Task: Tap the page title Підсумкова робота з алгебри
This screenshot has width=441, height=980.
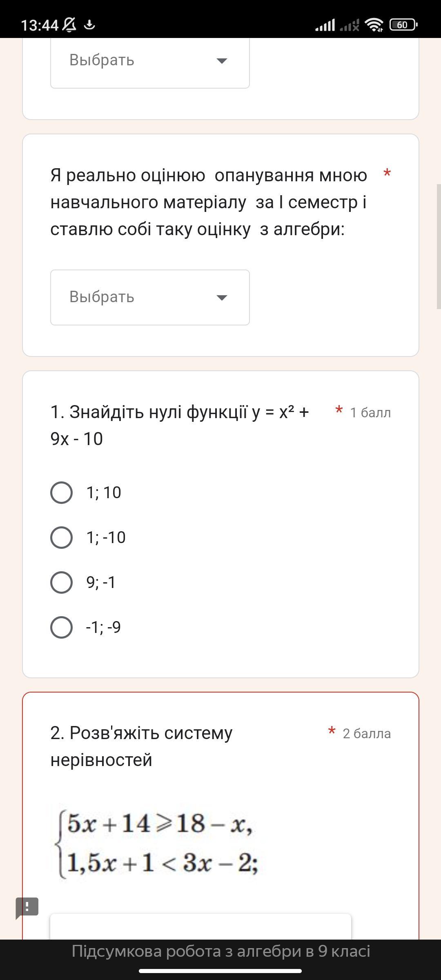Action: (x=220, y=951)
